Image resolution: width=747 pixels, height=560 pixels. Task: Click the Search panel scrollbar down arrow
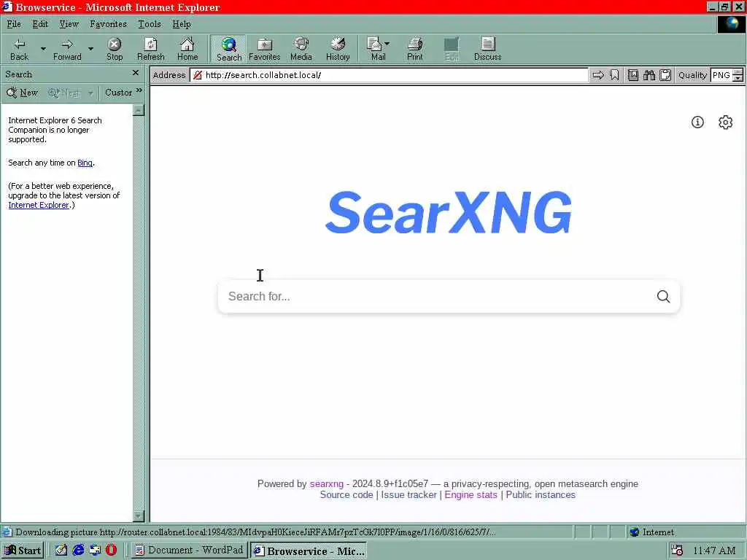click(139, 516)
